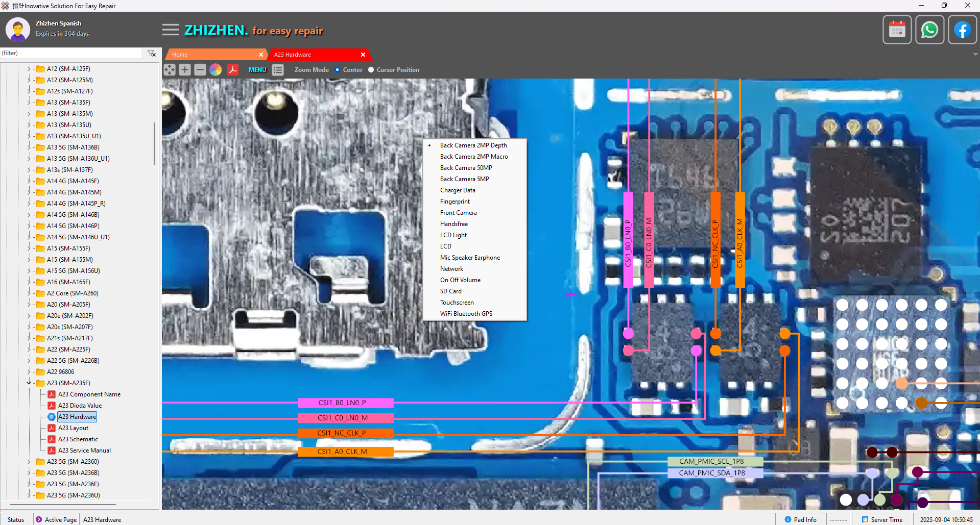Click the PDF export icon in toolbar
The height and width of the screenshot is (525, 980).
(x=233, y=70)
